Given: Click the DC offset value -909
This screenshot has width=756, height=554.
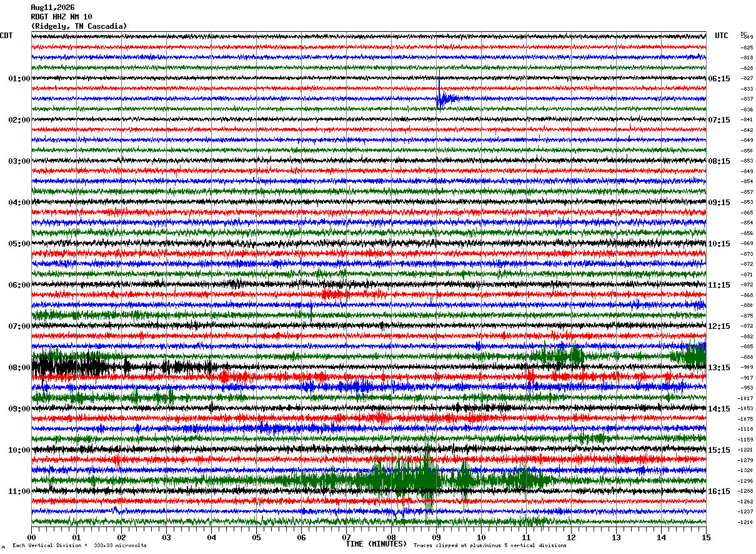Looking at the screenshot, I should click(x=747, y=367).
